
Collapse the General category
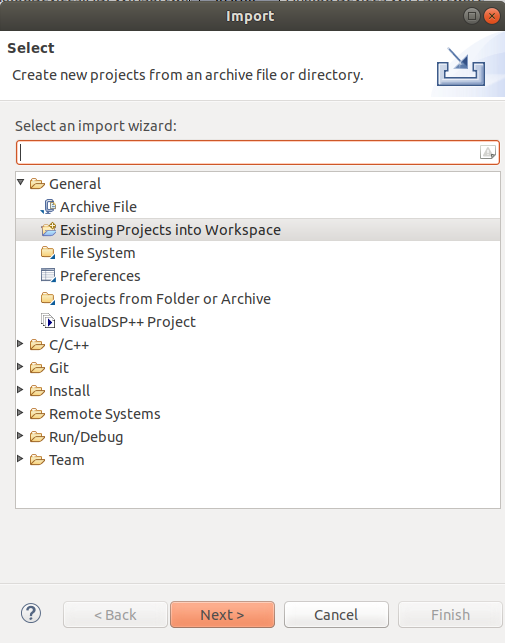[21, 182]
